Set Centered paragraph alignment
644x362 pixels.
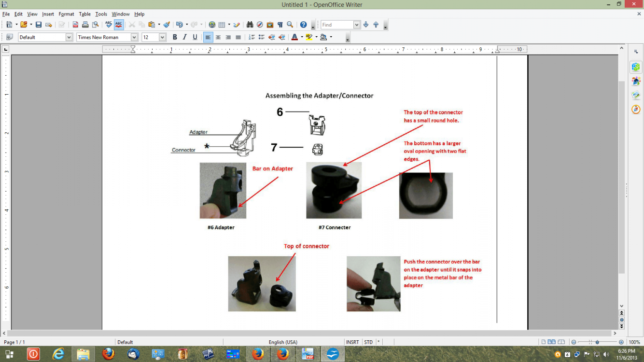[x=218, y=37]
